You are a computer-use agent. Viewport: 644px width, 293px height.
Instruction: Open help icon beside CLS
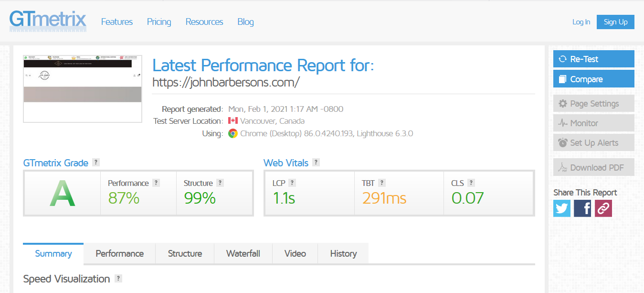pyautogui.click(x=471, y=183)
